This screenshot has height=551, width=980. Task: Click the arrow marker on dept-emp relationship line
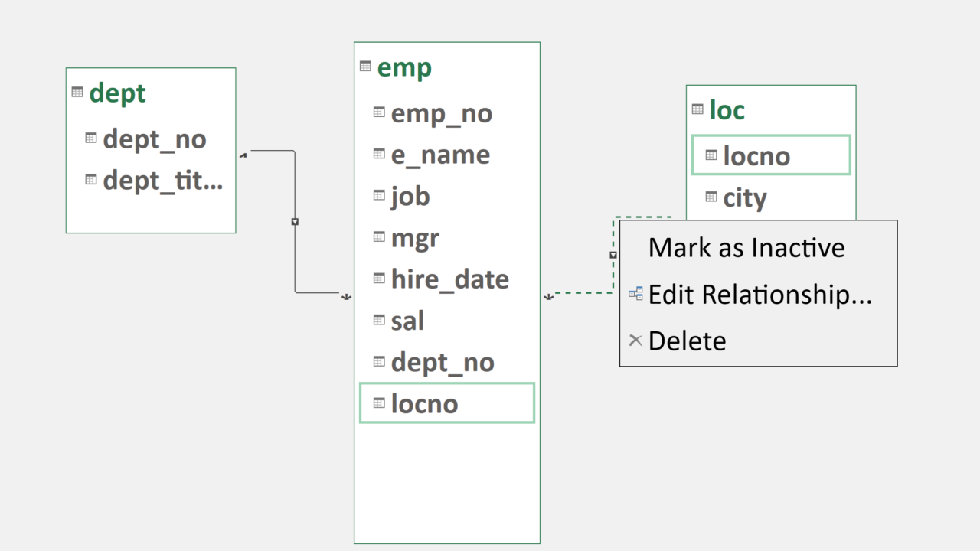[x=295, y=222]
